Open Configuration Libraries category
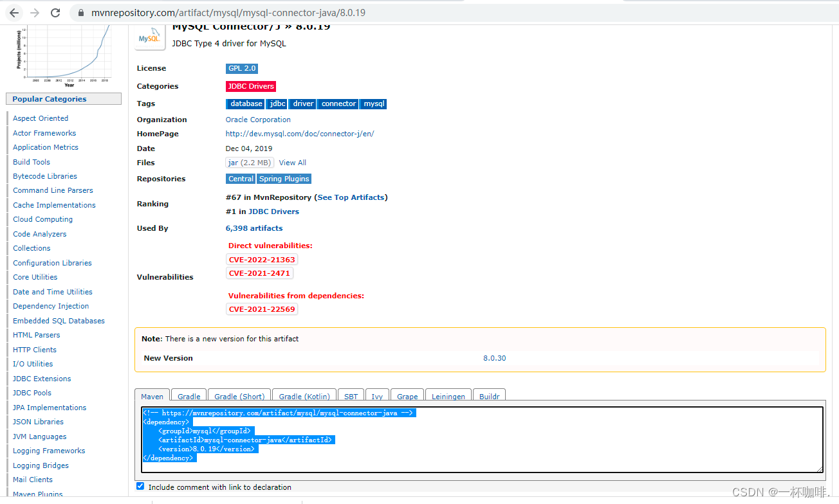Viewport: 839px width, 504px height. pos(52,263)
